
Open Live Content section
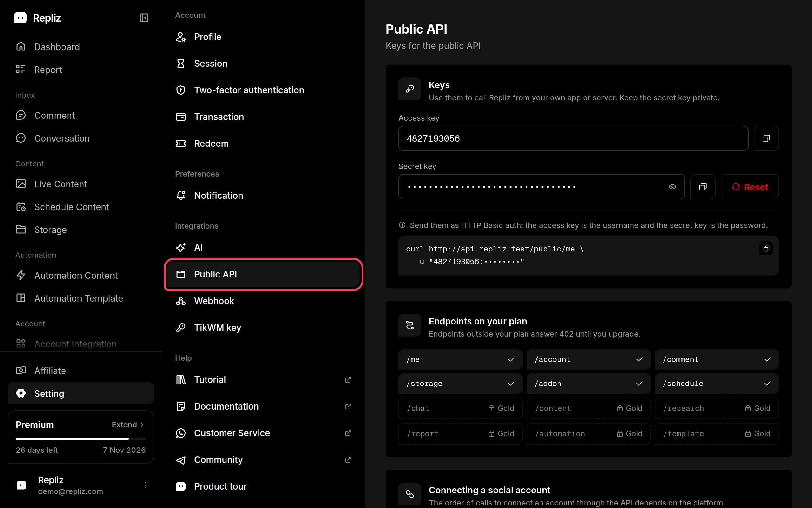coord(81,184)
